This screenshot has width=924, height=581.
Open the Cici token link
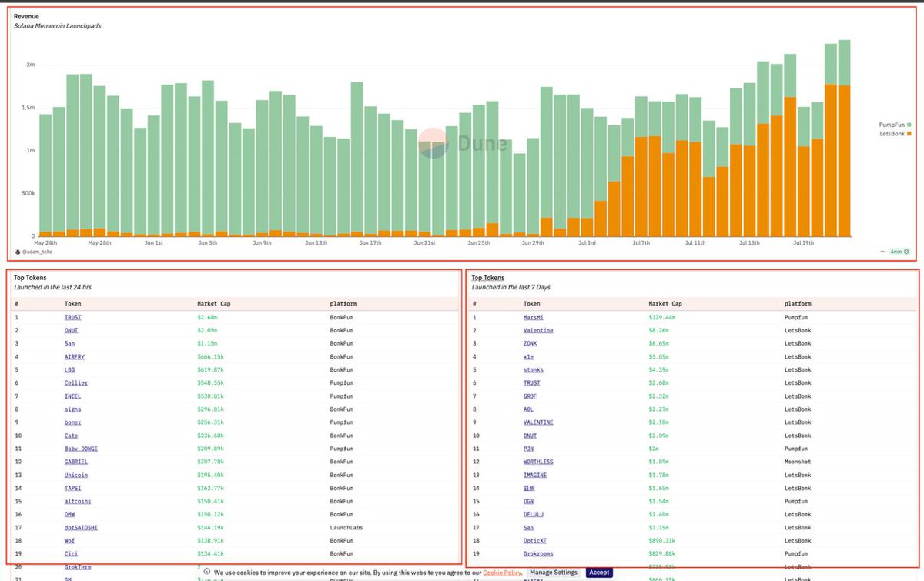pos(72,553)
